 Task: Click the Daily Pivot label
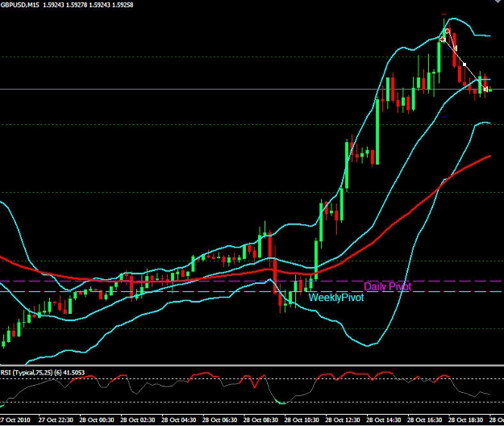tap(387, 286)
